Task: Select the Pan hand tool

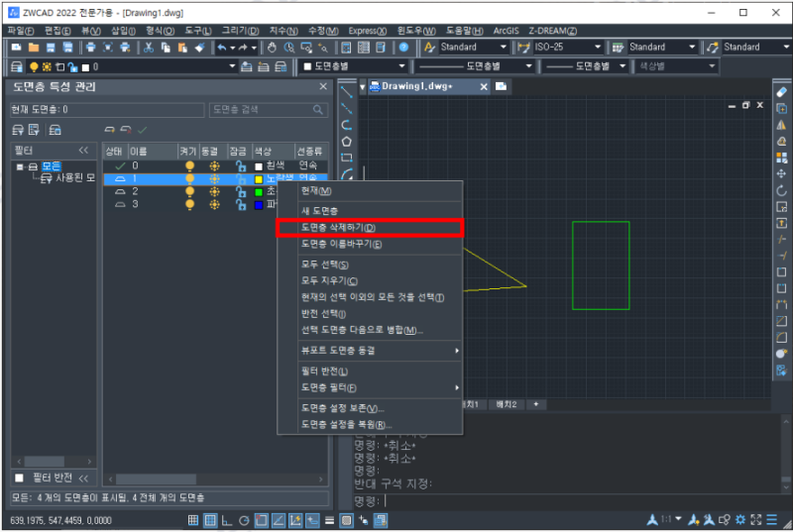Action: click(x=272, y=48)
